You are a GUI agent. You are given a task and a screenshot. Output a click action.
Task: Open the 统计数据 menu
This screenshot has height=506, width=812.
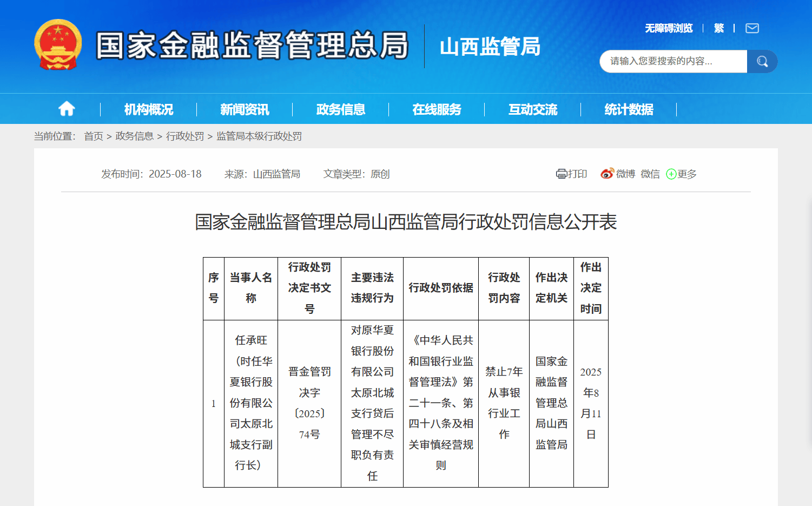(x=629, y=109)
